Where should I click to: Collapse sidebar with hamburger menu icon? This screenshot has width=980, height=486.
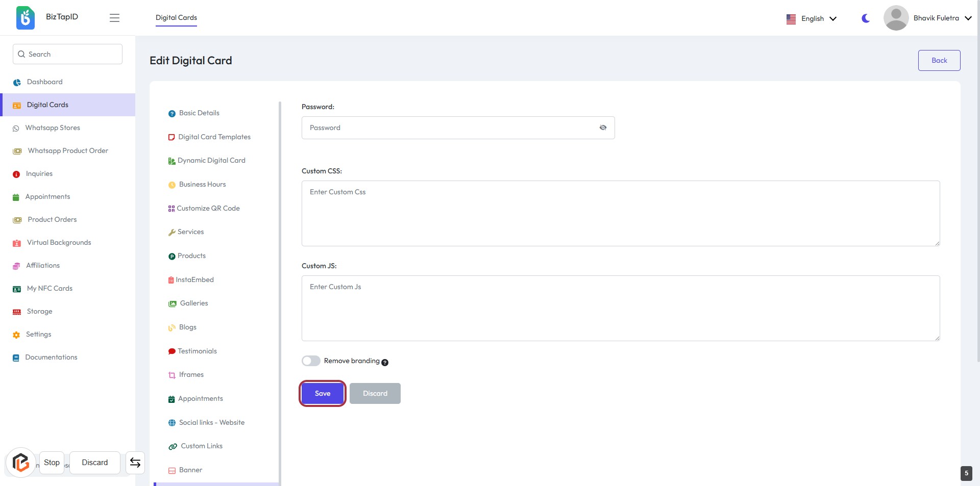click(114, 18)
